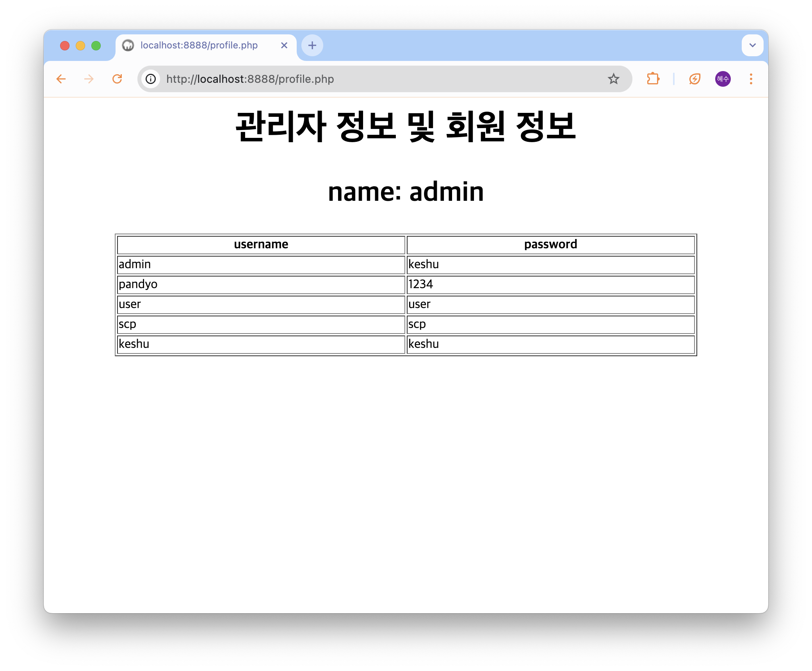Click the password column header
The width and height of the screenshot is (812, 671).
click(550, 244)
